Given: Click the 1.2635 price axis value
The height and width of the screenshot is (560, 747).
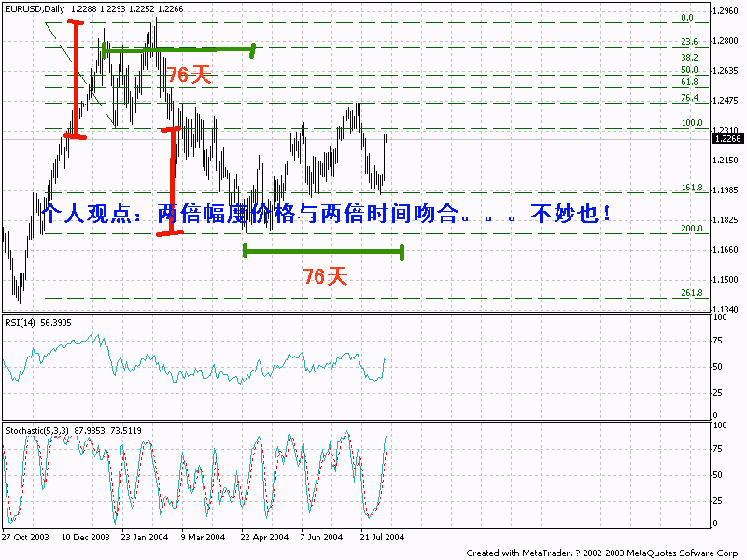Looking at the screenshot, I should click(x=726, y=71).
